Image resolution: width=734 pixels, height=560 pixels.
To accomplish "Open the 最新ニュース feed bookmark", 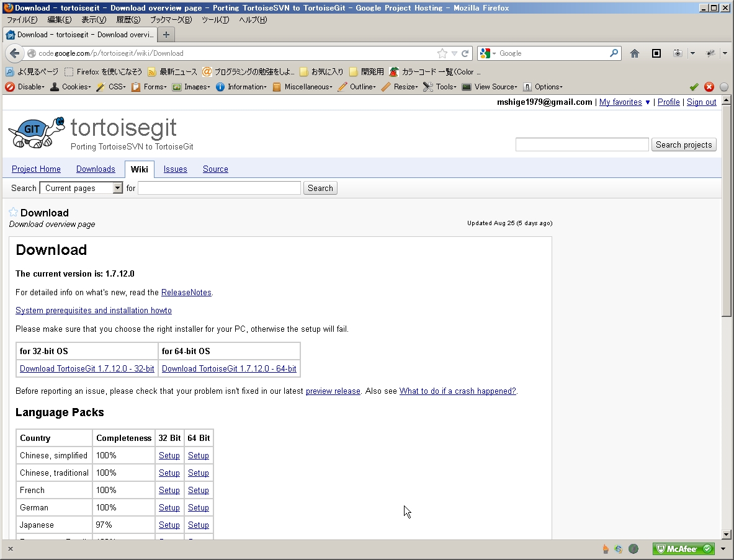I will click(x=172, y=71).
